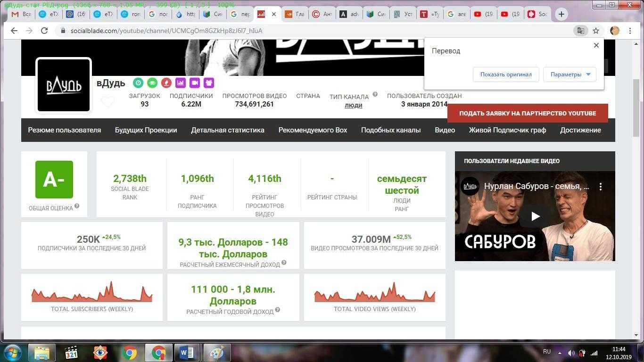Open the video's three-dot options menu
Screen dimensions: 644x362
[x=601, y=187]
